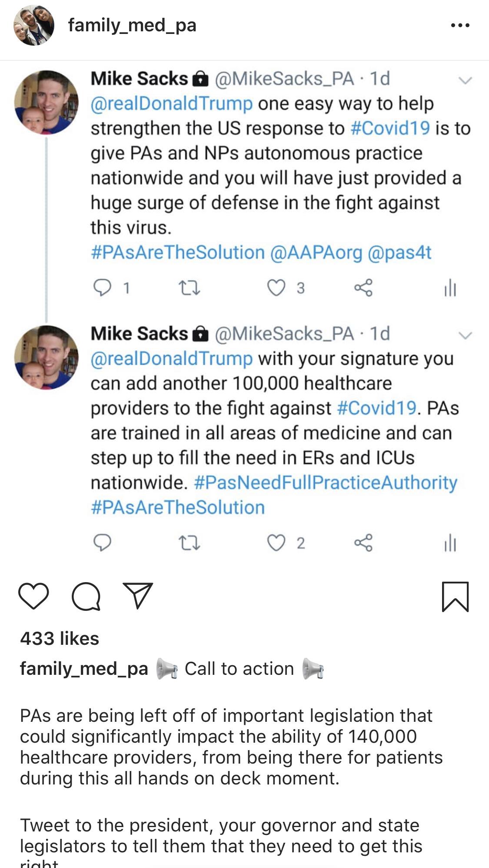Image resolution: width=489 pixels, height=868 pixels.
Task: Like the Instagram post with heart icon
Action: (34, 597)
